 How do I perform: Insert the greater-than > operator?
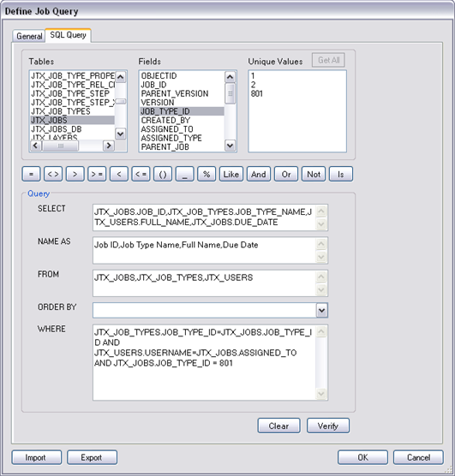tap(75, 175)
